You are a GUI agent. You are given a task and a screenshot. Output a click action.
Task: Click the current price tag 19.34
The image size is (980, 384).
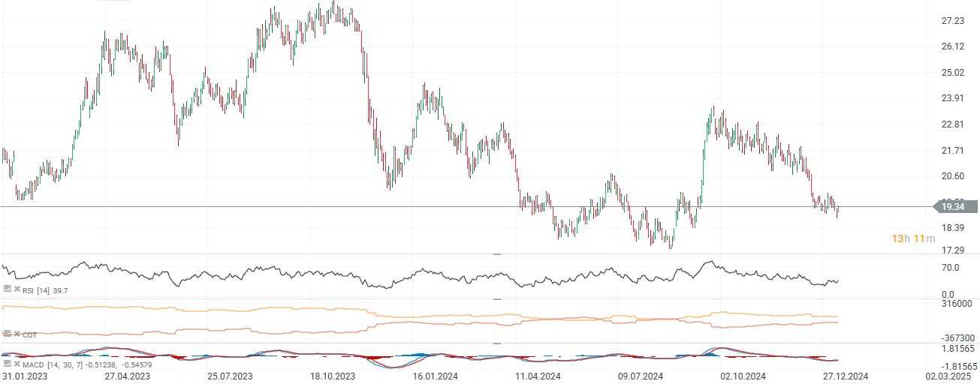pos(956,206)
